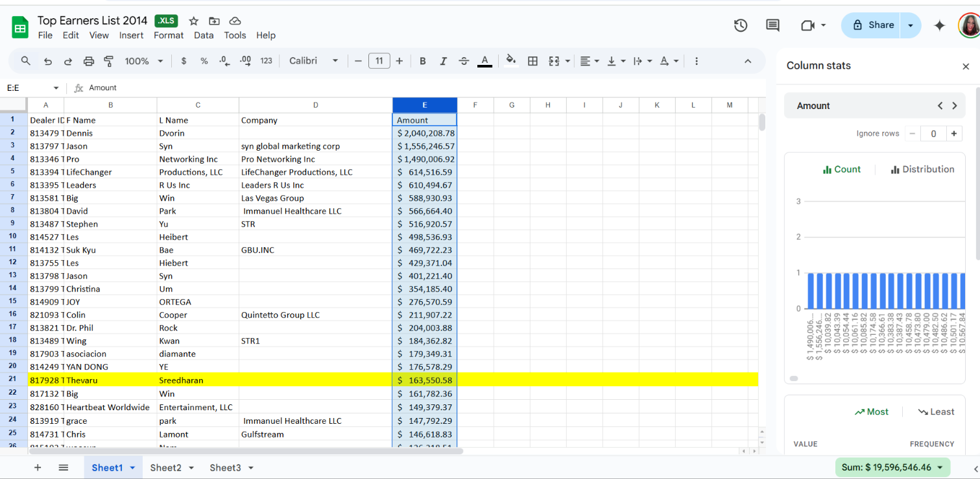Click the print icon in toolbar

(89, 61)
